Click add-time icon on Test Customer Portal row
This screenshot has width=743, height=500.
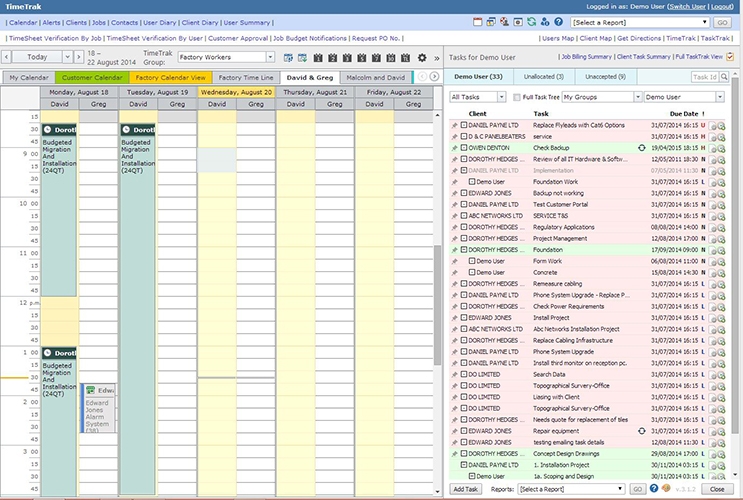[x=721, y=205]
